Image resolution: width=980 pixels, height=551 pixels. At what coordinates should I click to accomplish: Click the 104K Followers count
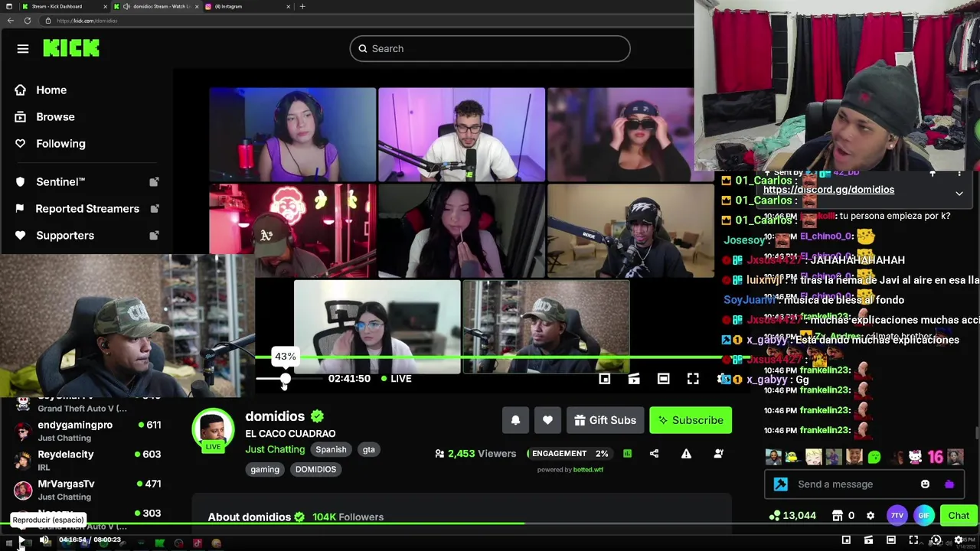click(x=348, y=517)
